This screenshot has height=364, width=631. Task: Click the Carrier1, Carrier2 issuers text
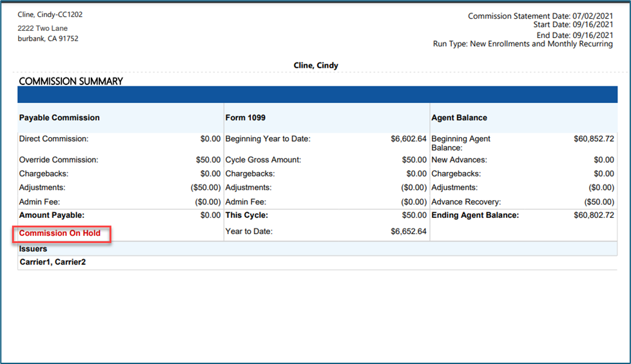coord(52,262)
